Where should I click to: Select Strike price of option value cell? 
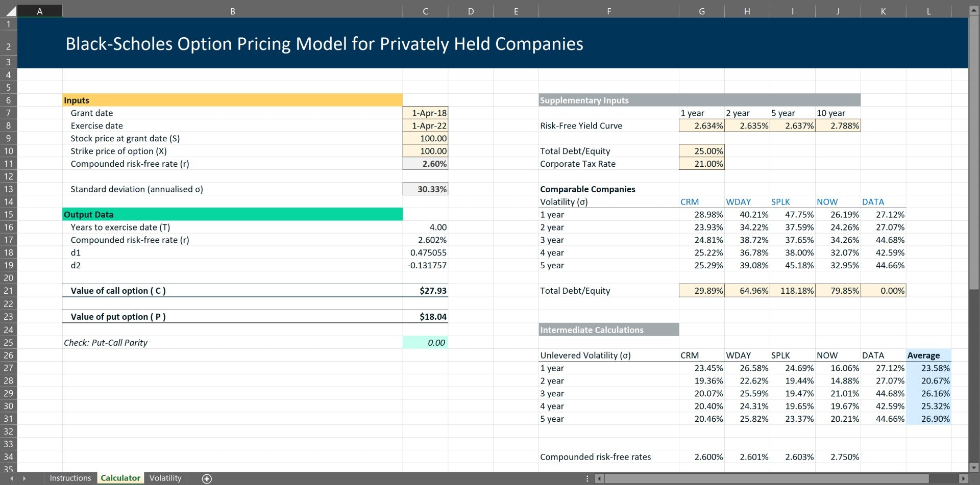click(x=425, y=151)
